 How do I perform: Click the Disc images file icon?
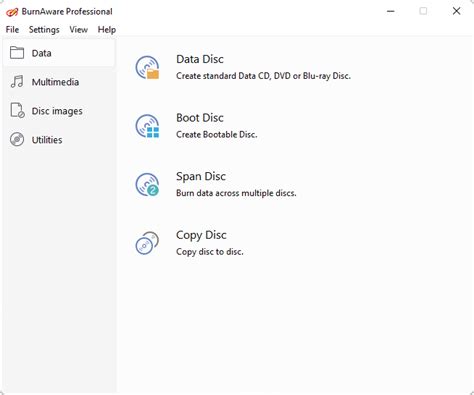[x=17, y=111]
